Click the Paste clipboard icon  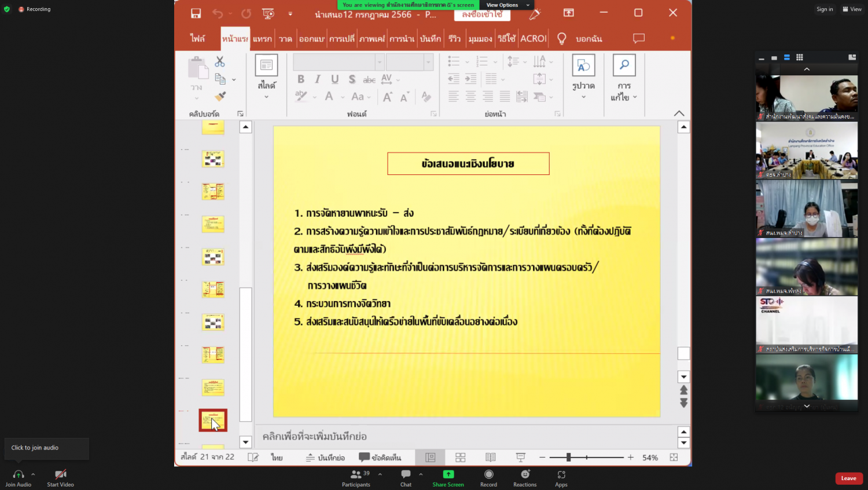click(x=198, y=68)
